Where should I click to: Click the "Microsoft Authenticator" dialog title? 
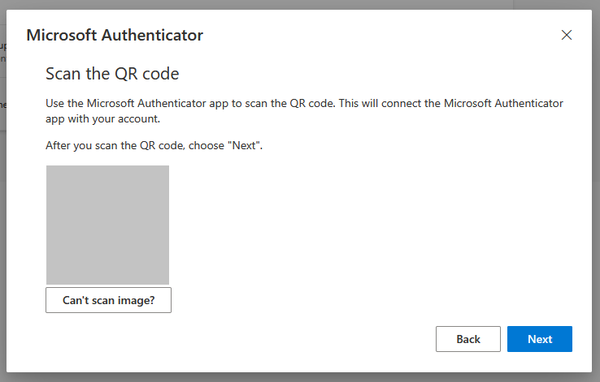pyautogui.click(x=115, y=35)
